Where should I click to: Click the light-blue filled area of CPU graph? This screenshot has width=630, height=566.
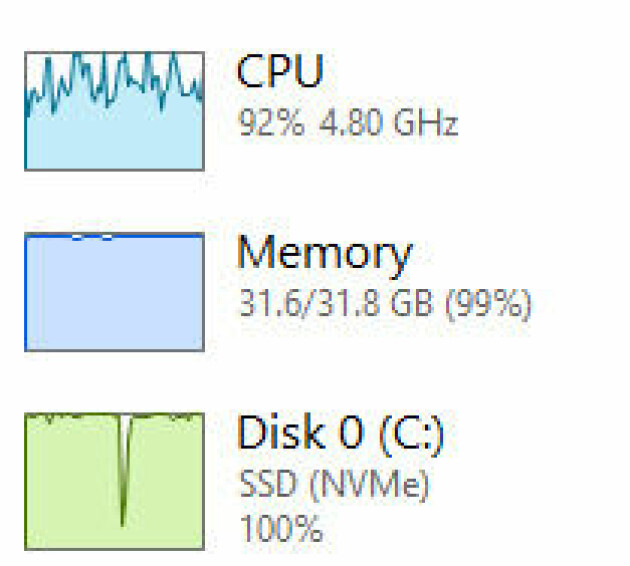[x=115, y=141]
